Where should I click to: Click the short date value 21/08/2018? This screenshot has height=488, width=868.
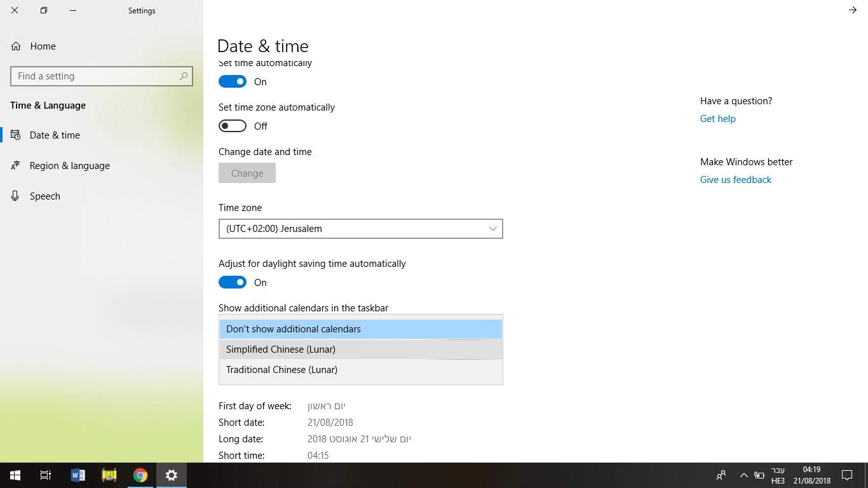[x=330, y=423]
